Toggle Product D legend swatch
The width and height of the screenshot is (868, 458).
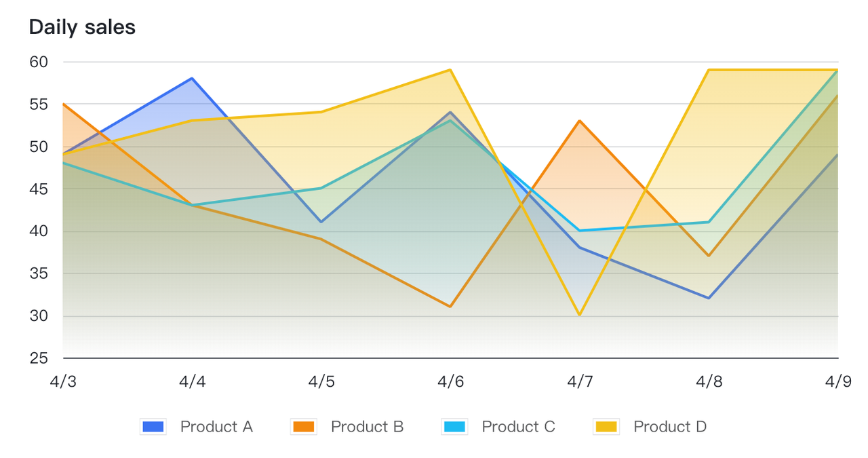tap(606, 427)
